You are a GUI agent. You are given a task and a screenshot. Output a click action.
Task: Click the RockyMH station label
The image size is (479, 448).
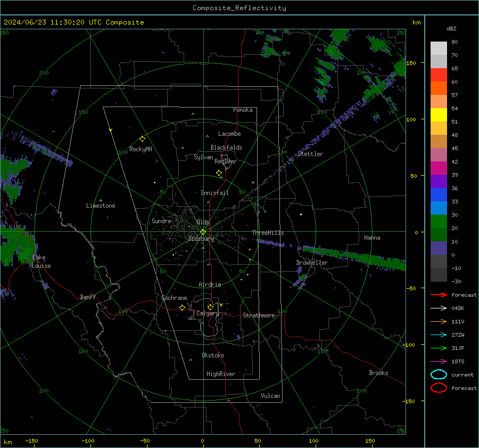pos(141,149)
